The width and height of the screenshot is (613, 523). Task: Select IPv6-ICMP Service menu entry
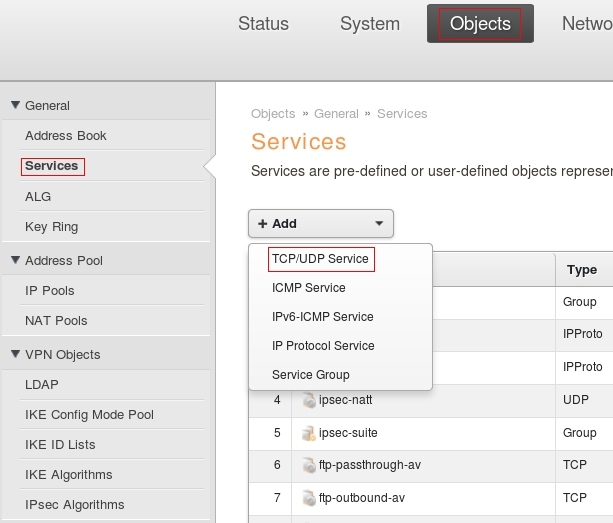click(322, 317)
